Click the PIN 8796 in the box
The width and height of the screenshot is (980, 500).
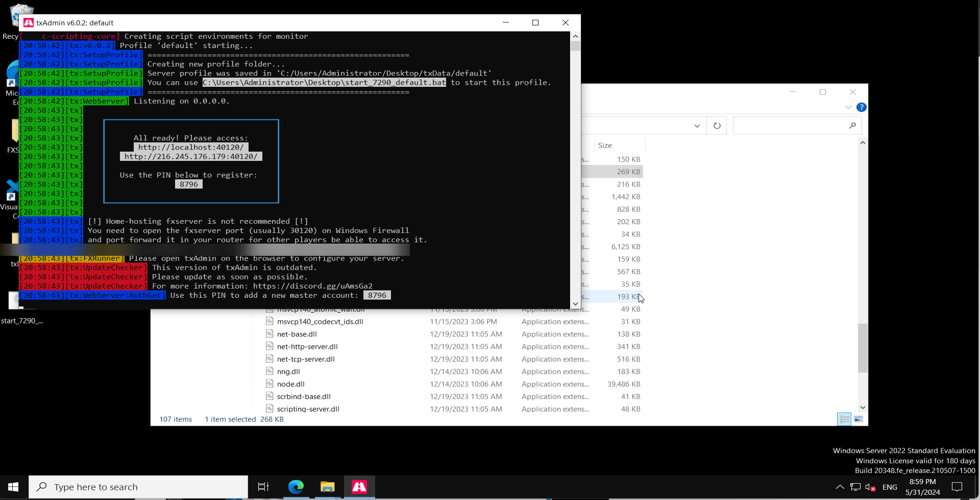(x=189, y=184)
